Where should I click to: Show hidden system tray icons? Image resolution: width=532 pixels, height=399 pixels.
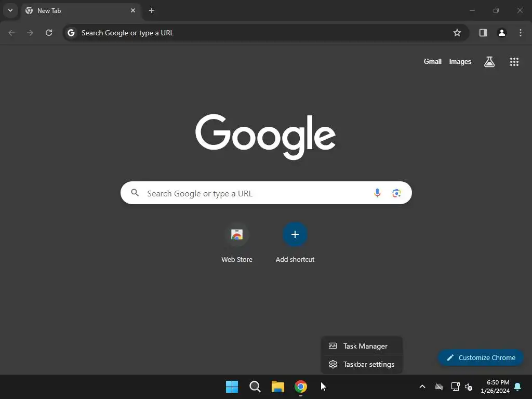coord(422,387)
